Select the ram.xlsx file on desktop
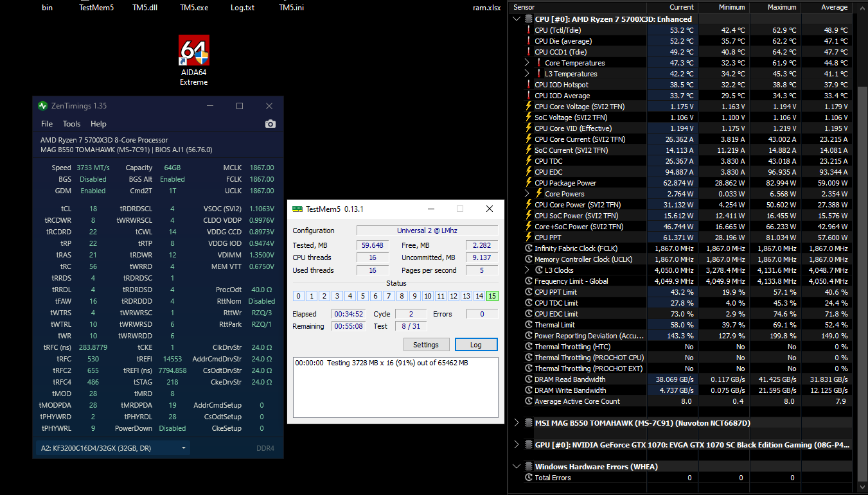 coord(486,8)
